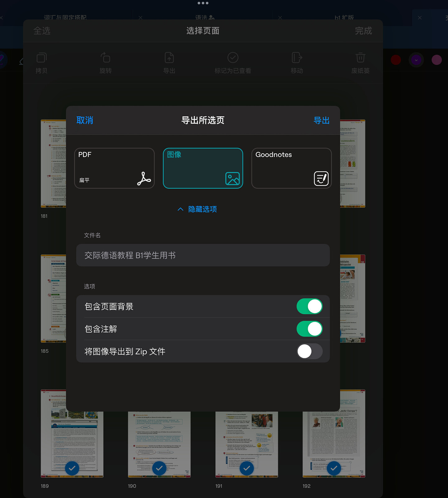Pick the red pen color swatch
The height and width of the screenshot is (498, 448).
396,60
